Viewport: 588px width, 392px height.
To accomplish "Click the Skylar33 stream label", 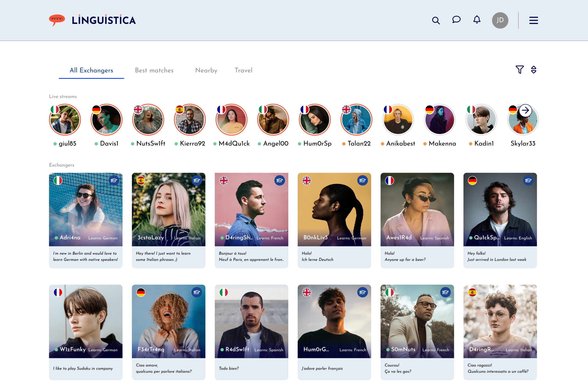I will coord(523,144).
